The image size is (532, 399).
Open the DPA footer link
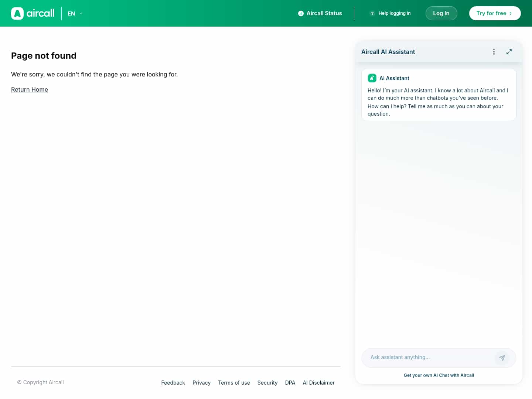tap(290, 383)
